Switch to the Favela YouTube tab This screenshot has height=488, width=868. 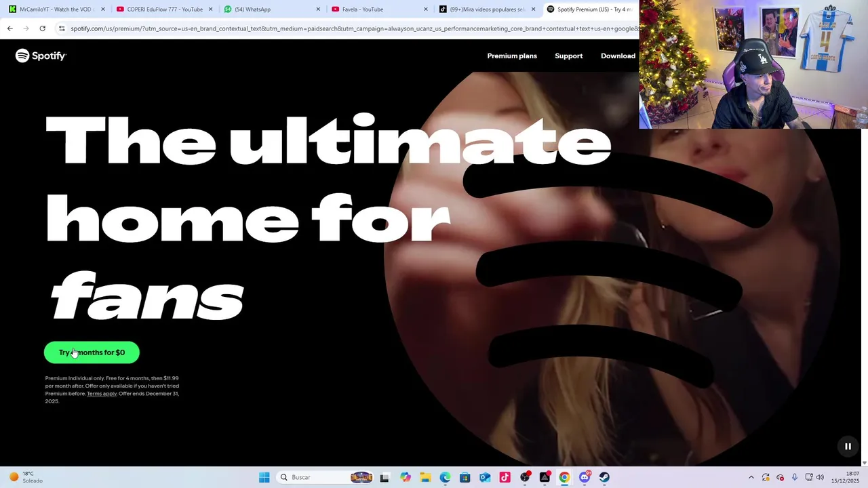380,9
